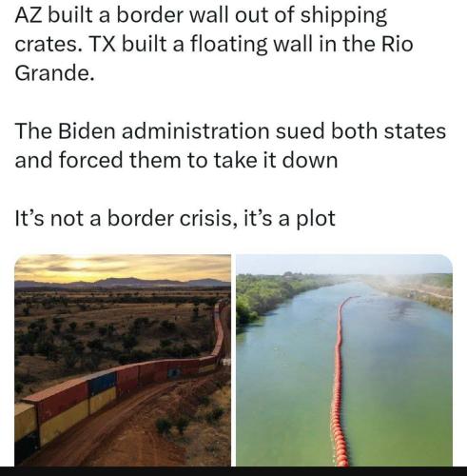
Task: Click the blue shipping container in the photo
Action: tap(102, 384)
